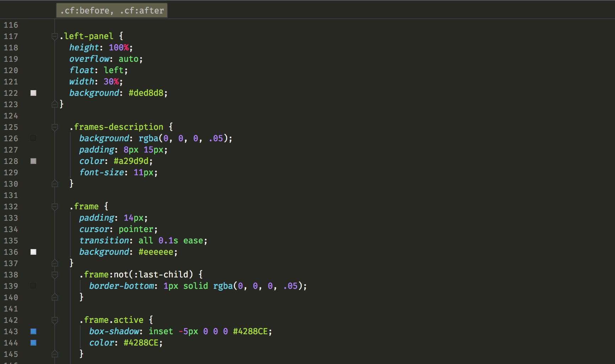Collapse the .frame.active rule block
Viewport: 615px width, 364px height.
click(x=55, y=320)
